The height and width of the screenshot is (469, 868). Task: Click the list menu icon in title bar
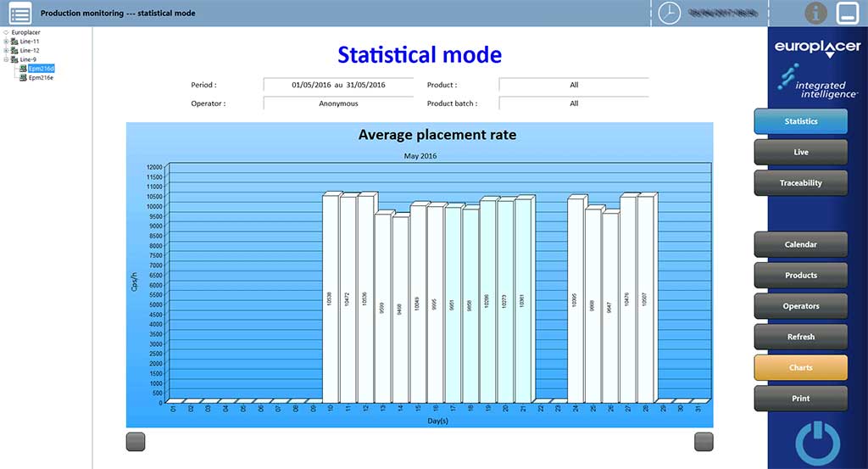19,13
